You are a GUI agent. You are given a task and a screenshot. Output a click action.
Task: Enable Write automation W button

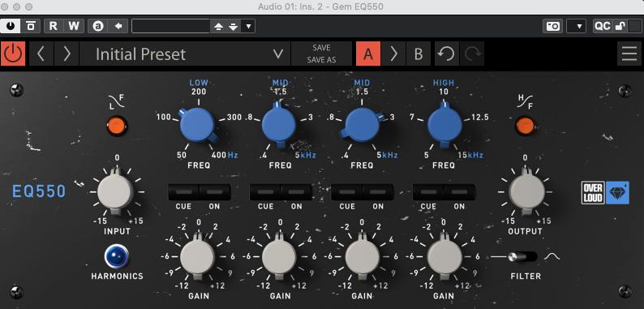point(74,26)
